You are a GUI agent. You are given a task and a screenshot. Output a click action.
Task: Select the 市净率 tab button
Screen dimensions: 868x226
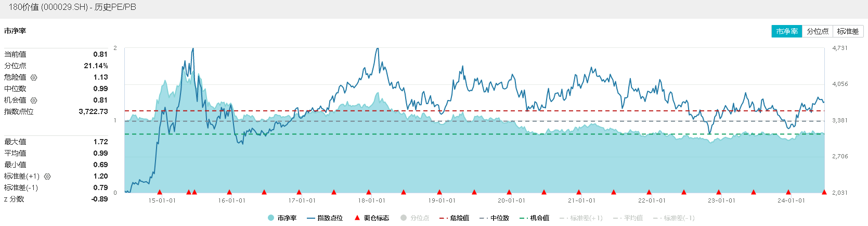(x=787, y=31)
